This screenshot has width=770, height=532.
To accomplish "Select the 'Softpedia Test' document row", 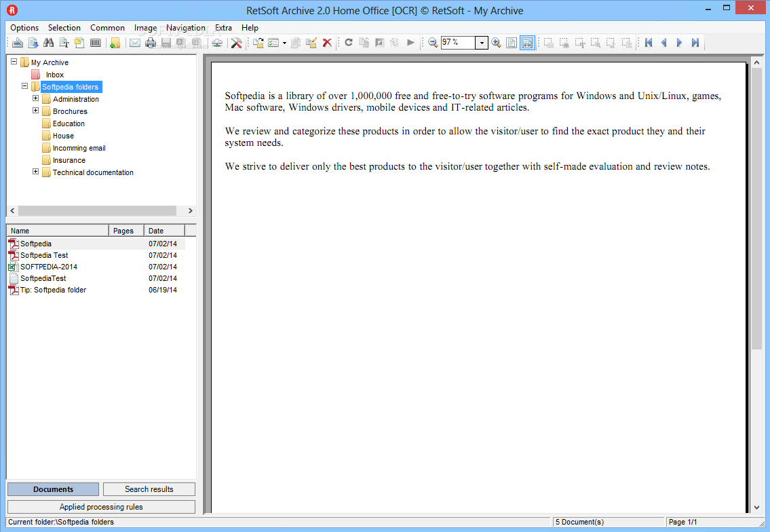I will click(x=96, y=255).
